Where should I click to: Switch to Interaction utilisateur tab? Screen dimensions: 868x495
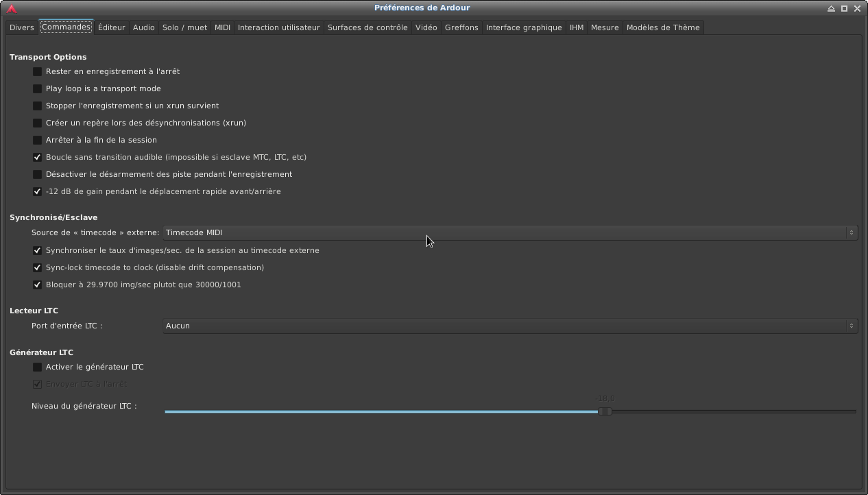(x=278, y=27)
